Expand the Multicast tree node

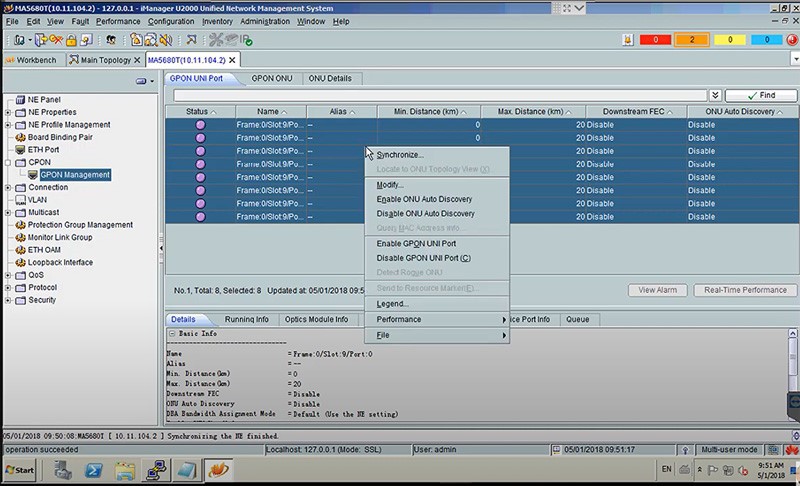(x=8, y=213)
